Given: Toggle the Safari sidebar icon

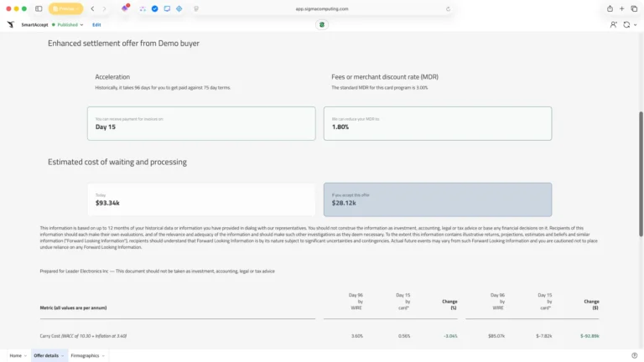Looking at the screenshot, I should coord(39,8).
